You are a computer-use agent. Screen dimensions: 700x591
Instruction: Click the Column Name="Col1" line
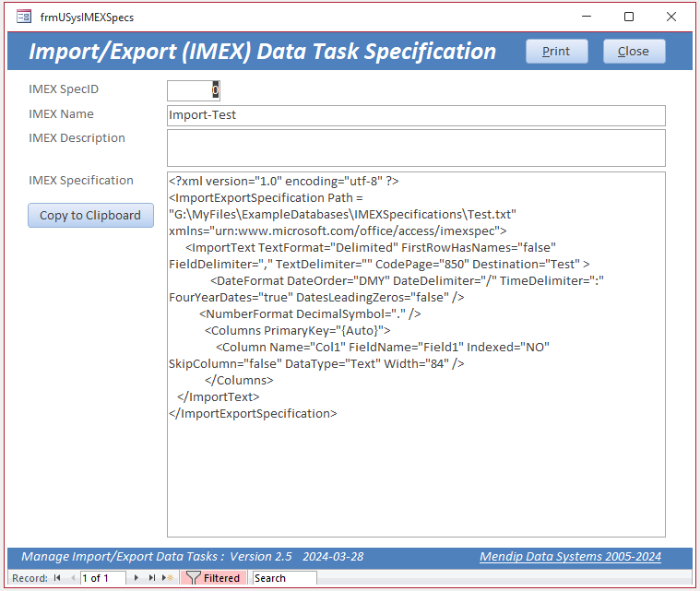[x=383, y=348]
